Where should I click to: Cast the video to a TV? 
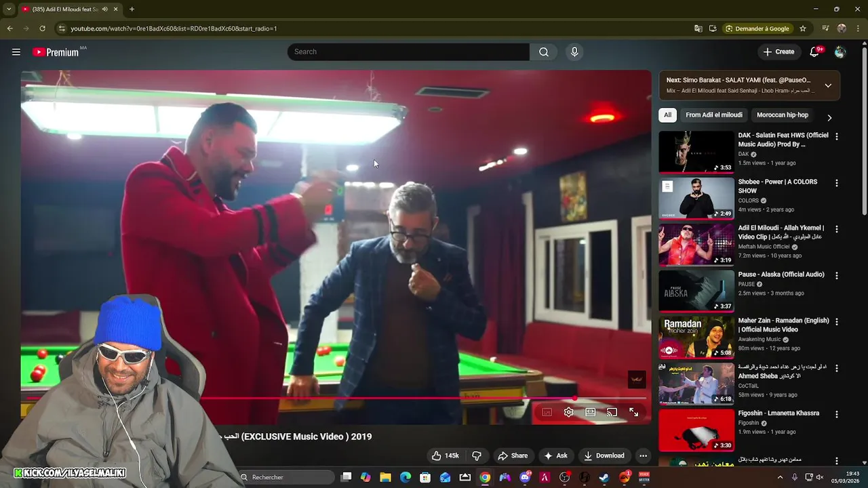(612, 412)
